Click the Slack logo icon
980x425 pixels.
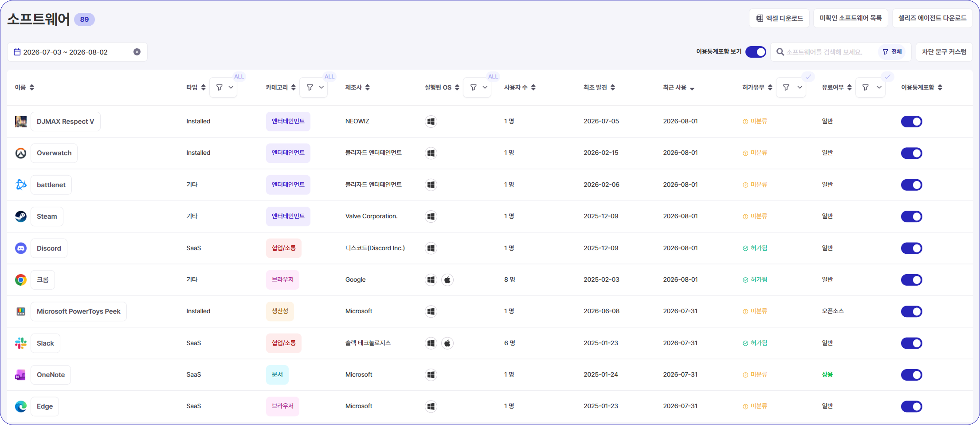point(21,343)
